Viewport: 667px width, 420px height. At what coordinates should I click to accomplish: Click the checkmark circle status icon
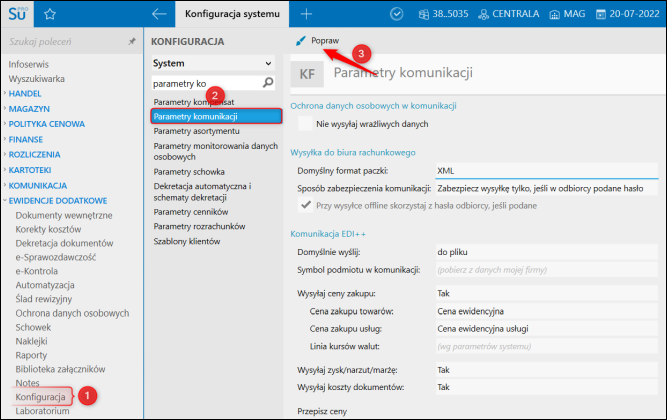(x=396, y=14)
